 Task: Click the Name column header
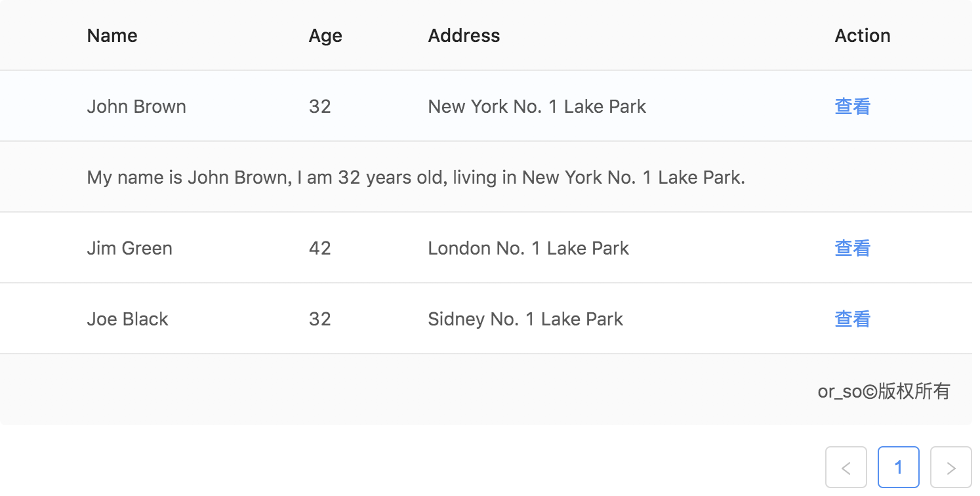(112, 35)
